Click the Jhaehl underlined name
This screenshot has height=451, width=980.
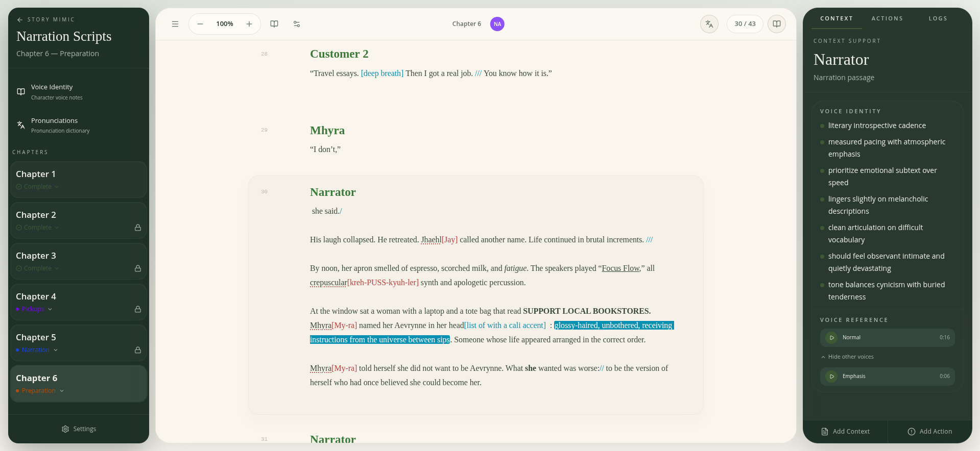pos(431,240)
